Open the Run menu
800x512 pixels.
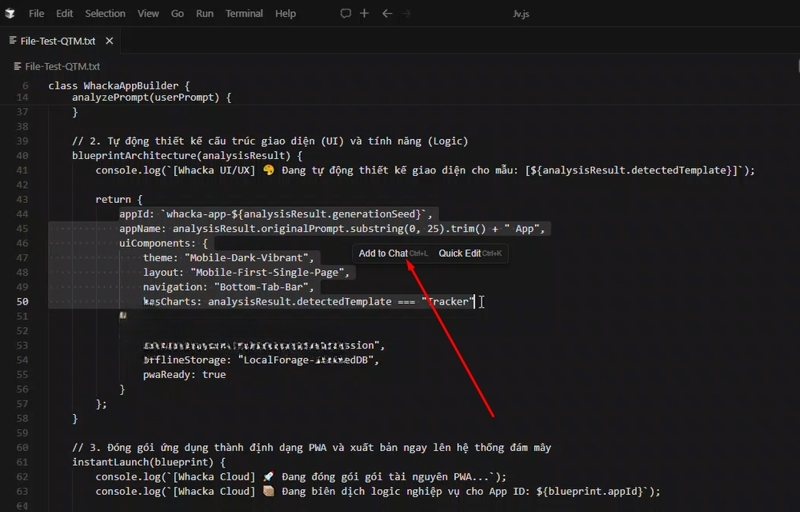(205, 14)
